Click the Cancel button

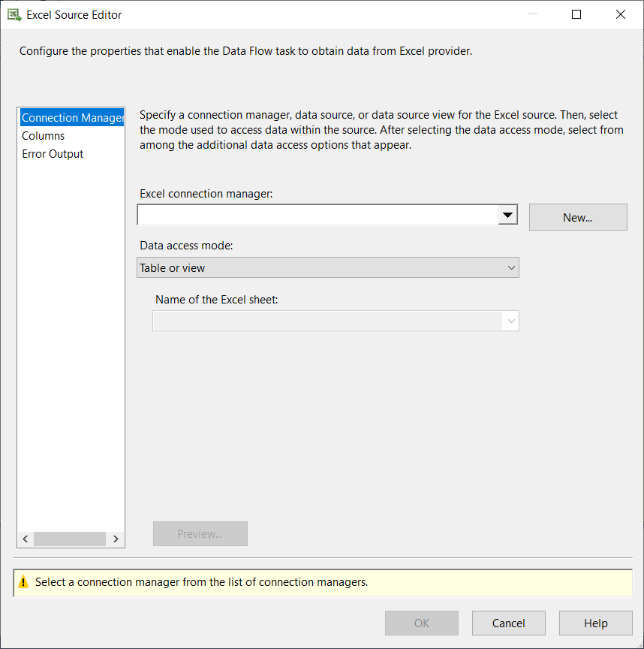click(x=508, y=623)
